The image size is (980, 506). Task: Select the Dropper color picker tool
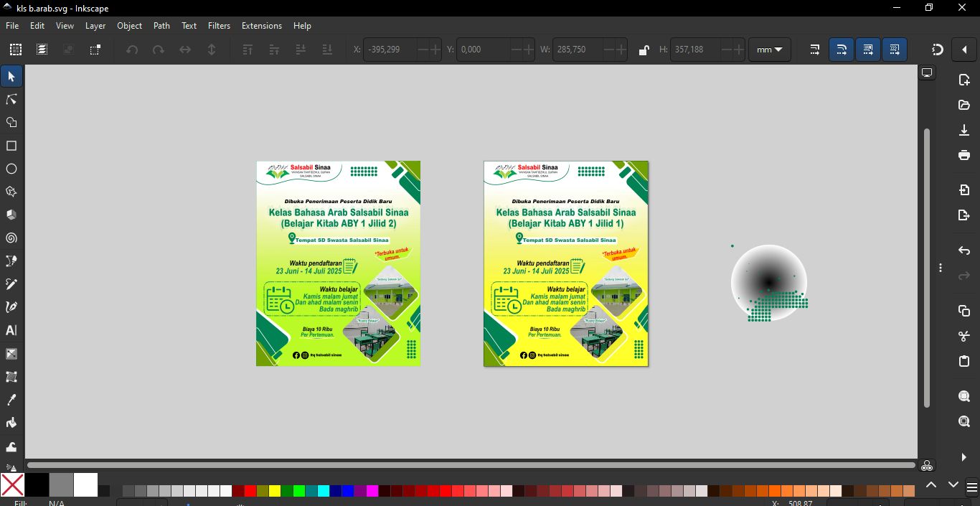tap(11, 400)
